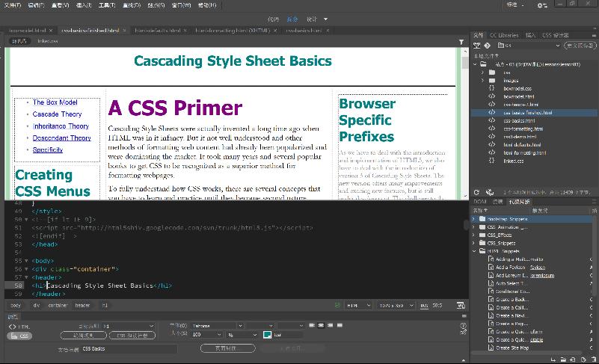Click the Specificity link in live view

point(48,149)
